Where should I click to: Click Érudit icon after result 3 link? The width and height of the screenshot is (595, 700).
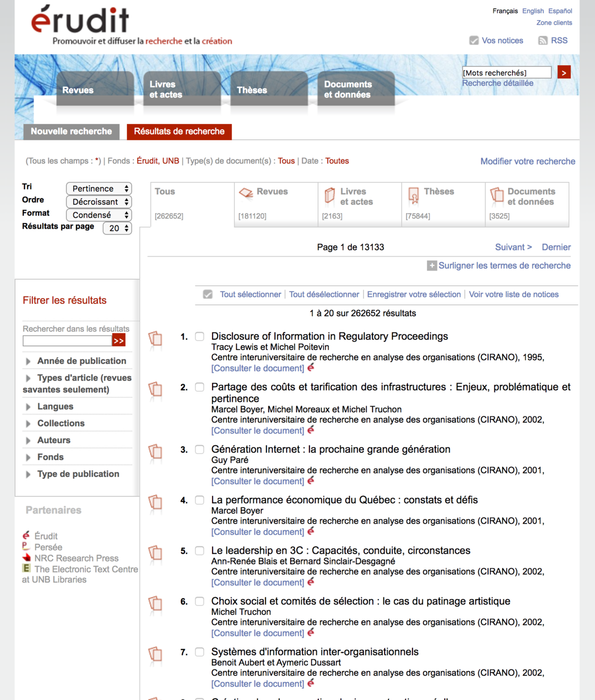(x=311, y=481)
